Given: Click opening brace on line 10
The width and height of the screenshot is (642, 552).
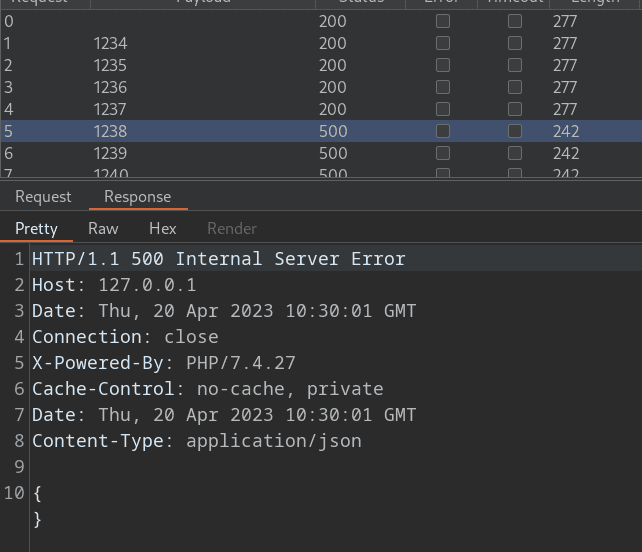Looking at the screenshot, I should point(37,493).
